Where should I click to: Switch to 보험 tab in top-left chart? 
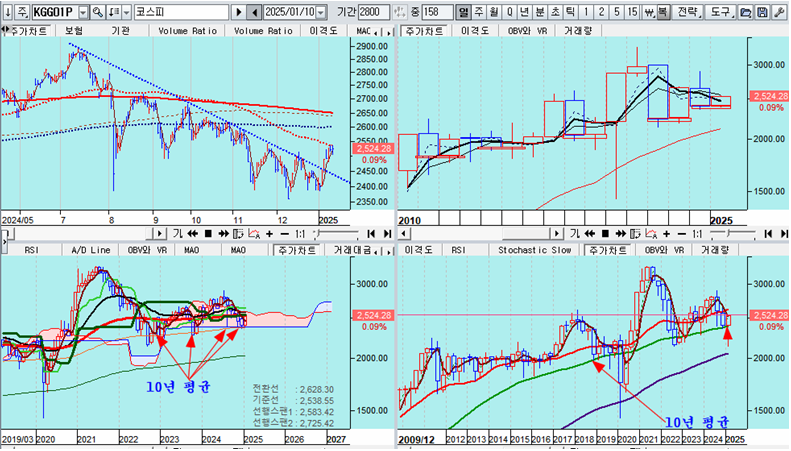click(x=74, y=31)
